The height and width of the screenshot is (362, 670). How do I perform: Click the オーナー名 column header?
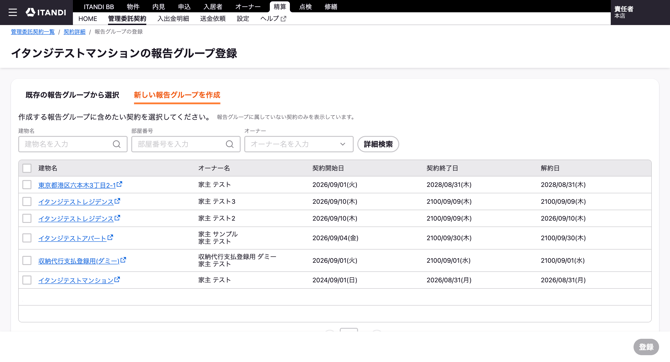[214, 168]
